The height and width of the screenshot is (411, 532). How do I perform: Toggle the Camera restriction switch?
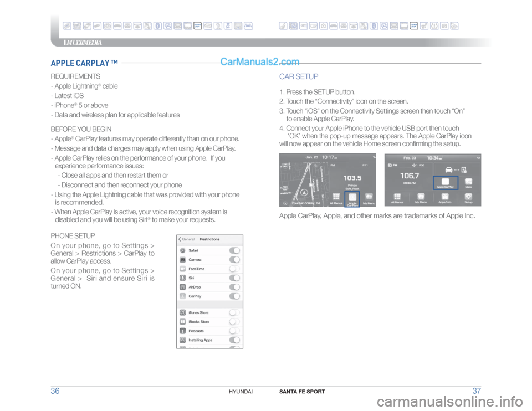pos(234,260)
